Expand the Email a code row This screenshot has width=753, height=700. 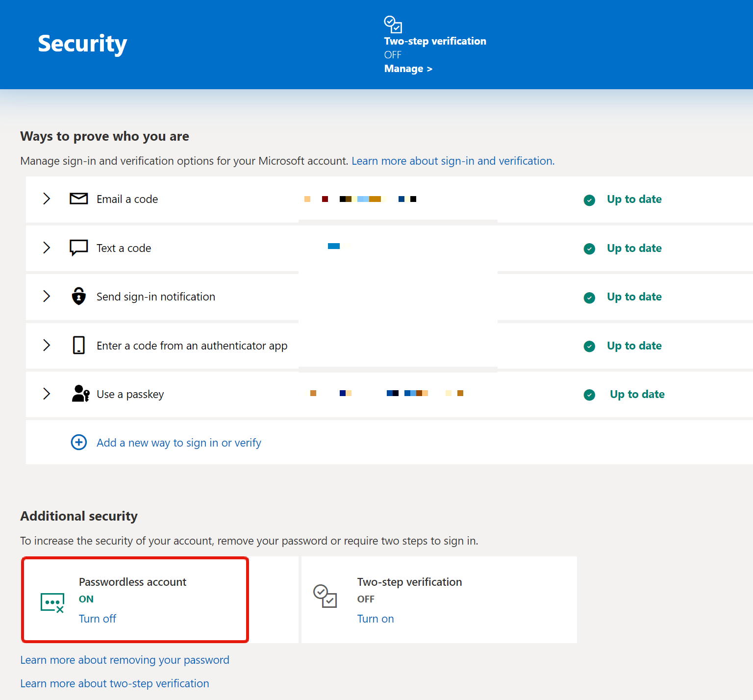point(47,199)
